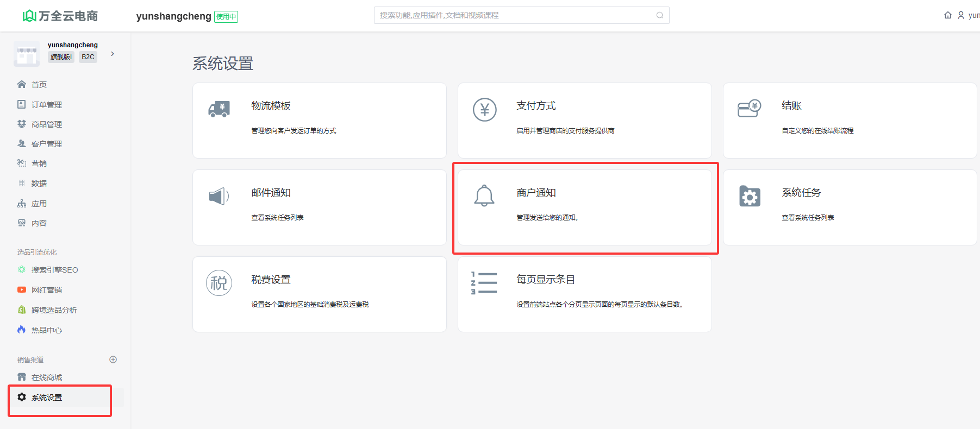The width and height of the screenshot is (980, 429).
Task: Click the checkout credit card icon
Action: pyautogui.click(x=749, y=109)
